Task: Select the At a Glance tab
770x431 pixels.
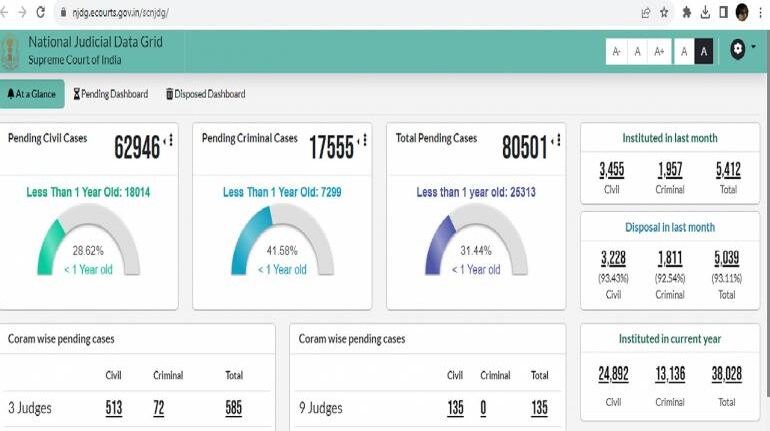Action: click(32, 94)
